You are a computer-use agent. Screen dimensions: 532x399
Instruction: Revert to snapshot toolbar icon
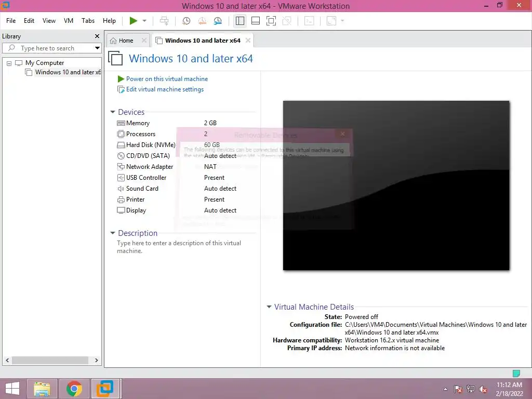point(202,21)
